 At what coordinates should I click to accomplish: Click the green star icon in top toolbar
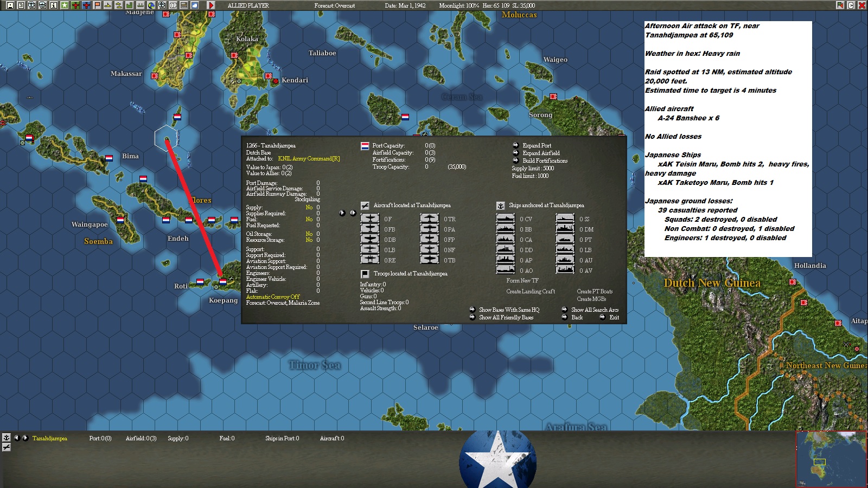(x=65, y=5)
